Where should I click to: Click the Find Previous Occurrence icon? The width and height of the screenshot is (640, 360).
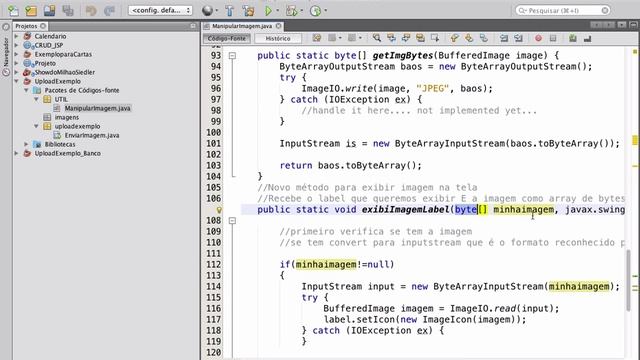[391, 38]
